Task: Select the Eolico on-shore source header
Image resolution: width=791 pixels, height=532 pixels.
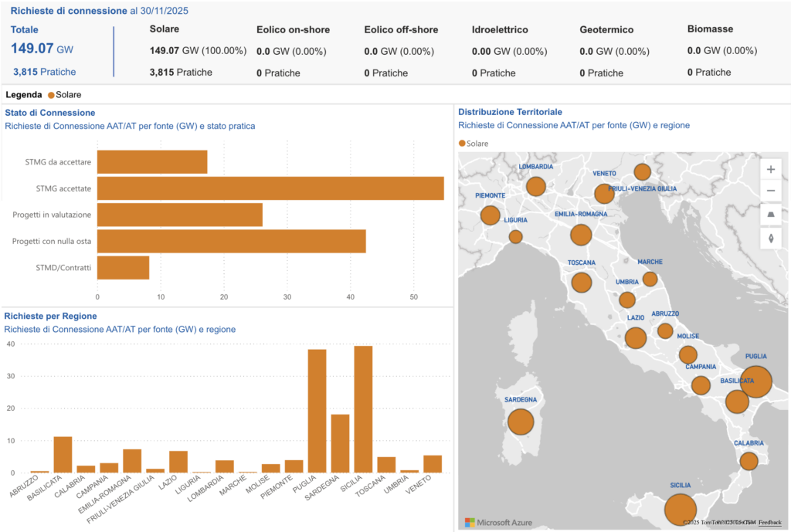Action: 293,29
